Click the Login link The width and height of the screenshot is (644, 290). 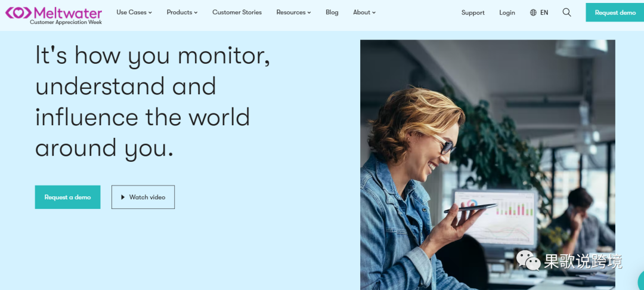(507, 13)
